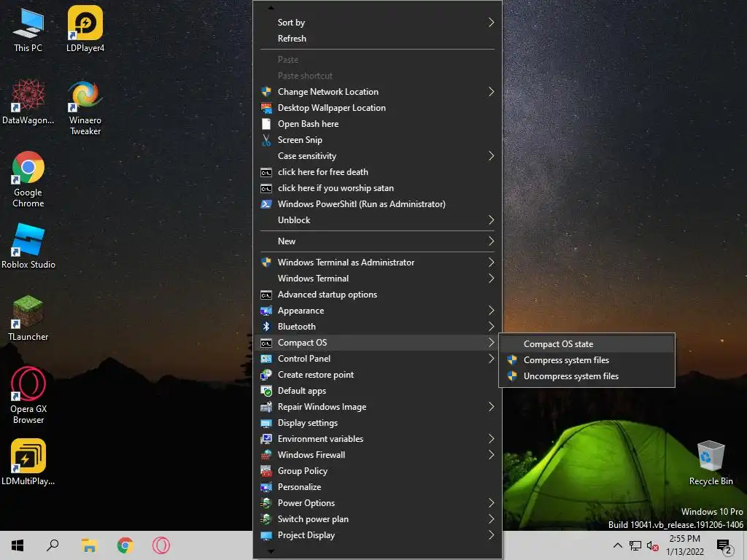Open This PC desktop icon
Screen dimensions: 747x560
28,29
